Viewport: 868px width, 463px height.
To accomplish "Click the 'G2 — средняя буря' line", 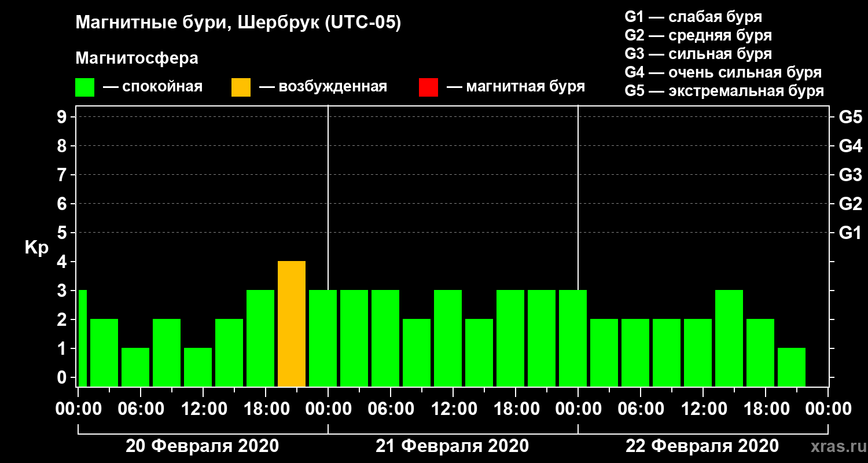I will click(698, 35).
